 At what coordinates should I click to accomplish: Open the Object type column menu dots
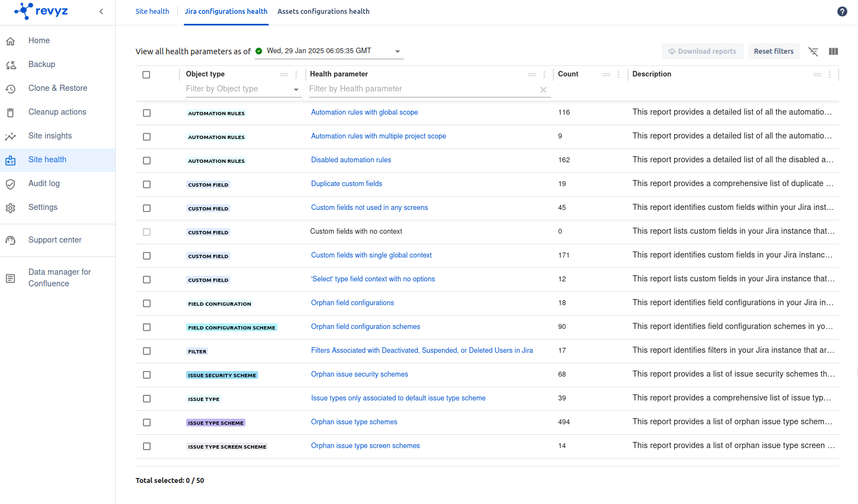pos(296,75)
